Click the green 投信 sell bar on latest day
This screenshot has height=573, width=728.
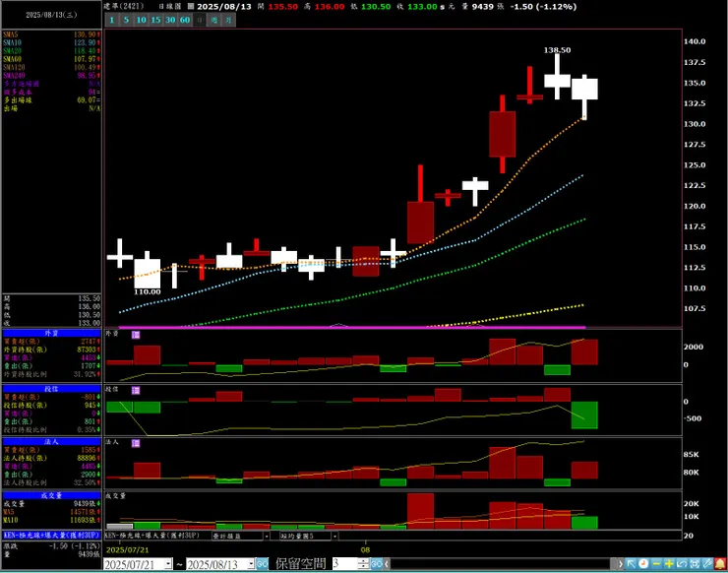[584, 415]
